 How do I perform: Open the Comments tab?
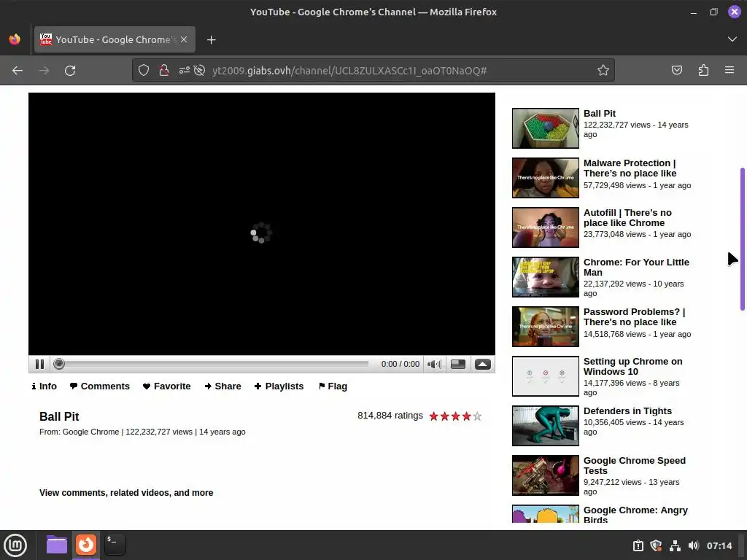click(99, 386)
